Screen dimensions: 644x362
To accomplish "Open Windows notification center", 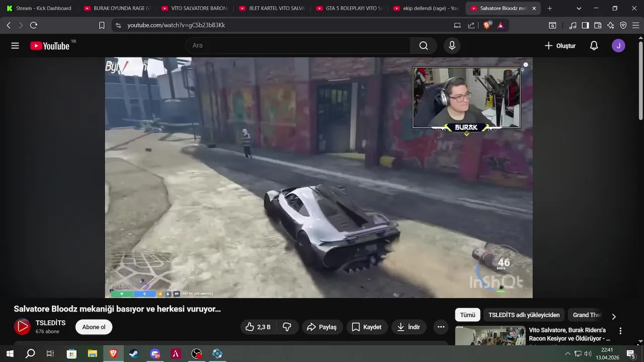I will click(631, 354).
